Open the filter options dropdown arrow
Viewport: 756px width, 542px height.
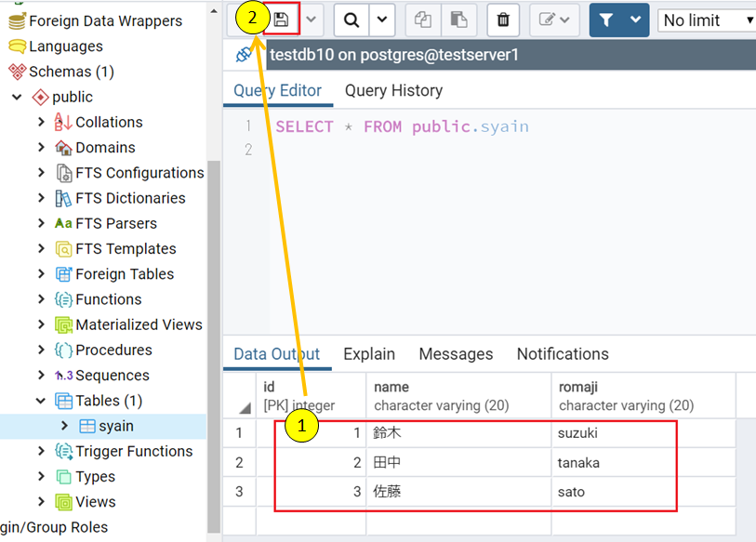pos(636,20)
